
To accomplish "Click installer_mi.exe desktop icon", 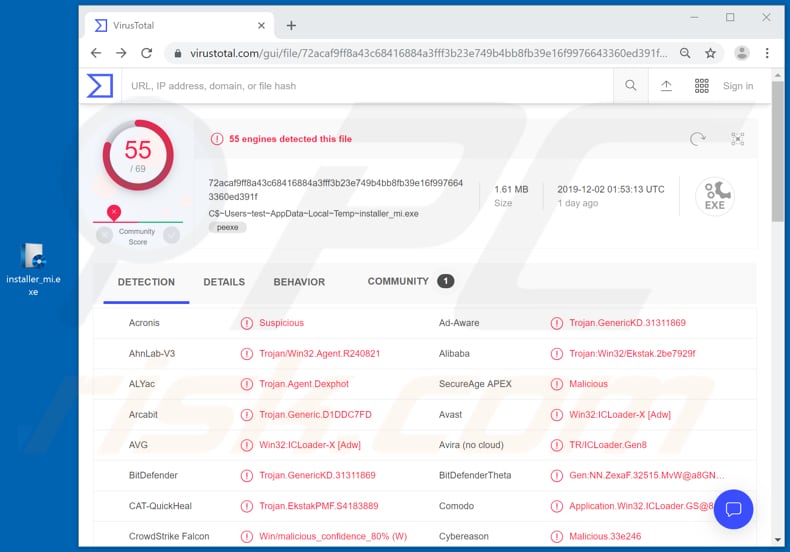I will [x=33, y=269].
